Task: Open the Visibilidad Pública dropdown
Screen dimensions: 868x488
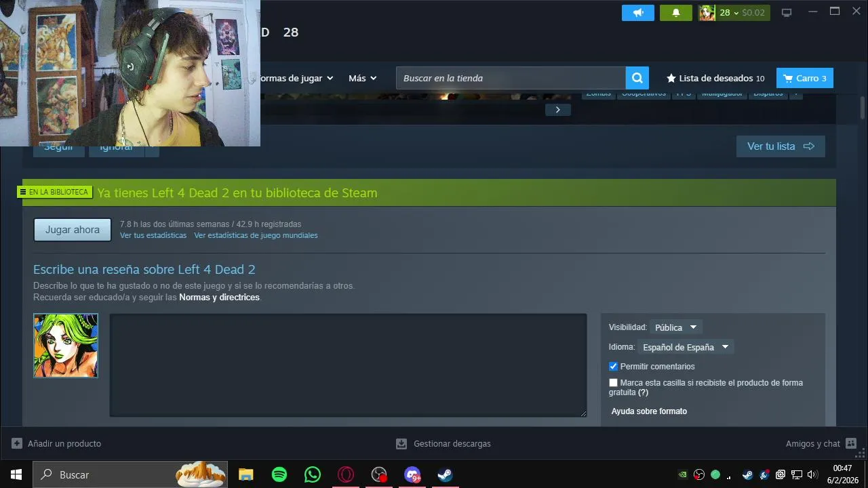Action: (x=675, y=327)
